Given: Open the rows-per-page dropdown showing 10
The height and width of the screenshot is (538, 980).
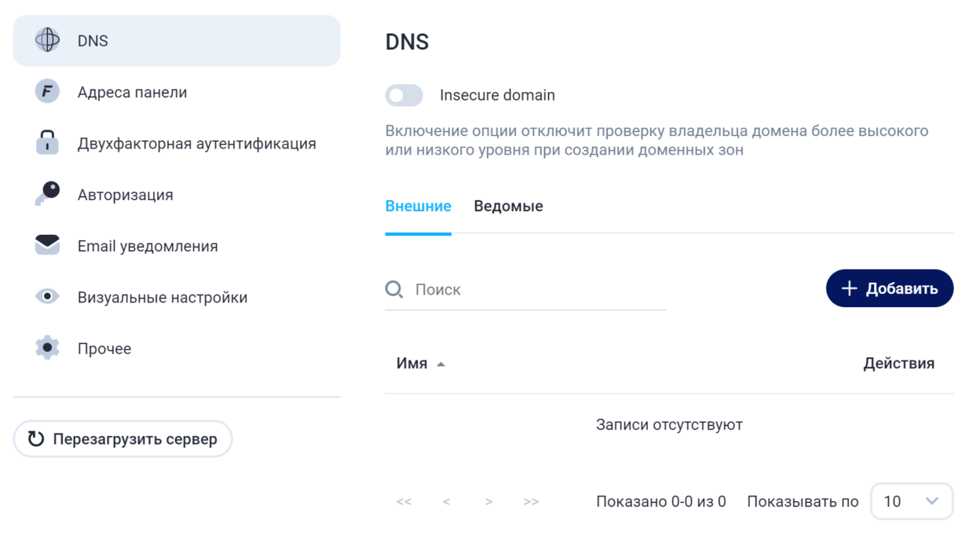Looking at the screenshot, I should (911, 501).
